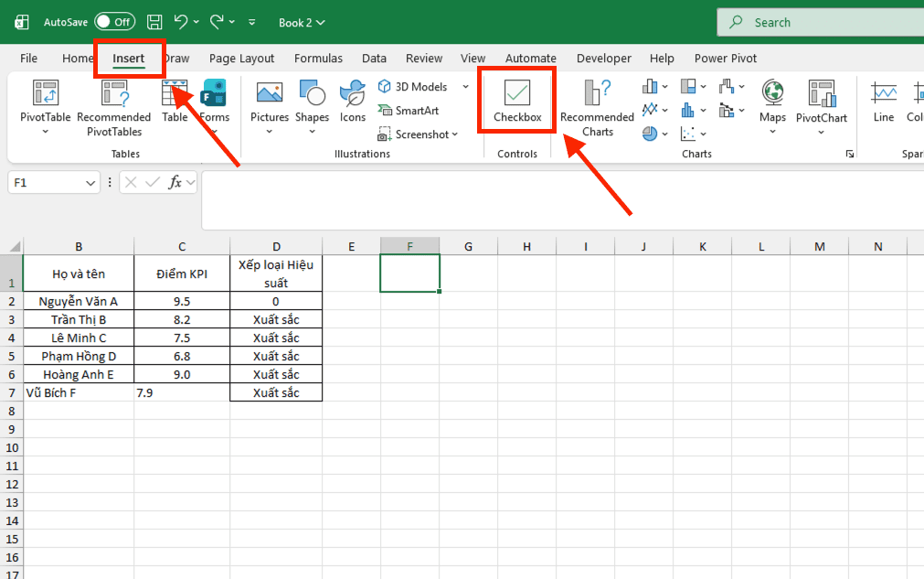Open the Charts dialog launcher
Viewport: 924px width, 579px height.
coord(850,154)
